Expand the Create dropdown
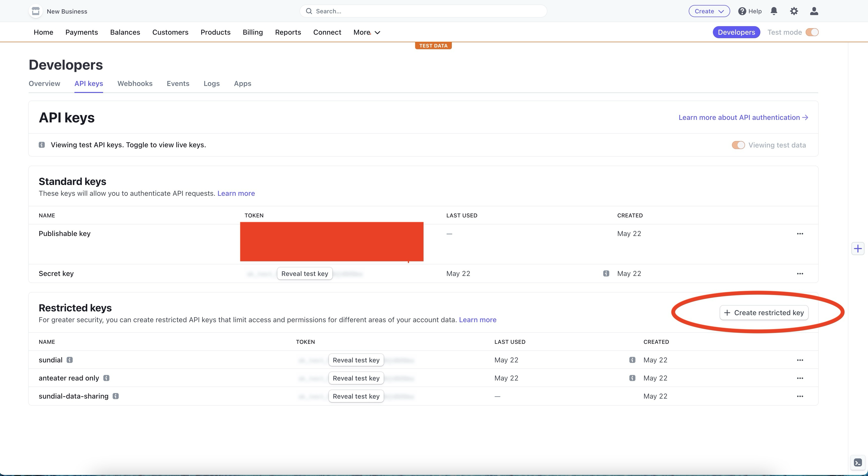The width and height of the screenshot is (868, 476). 709,11
